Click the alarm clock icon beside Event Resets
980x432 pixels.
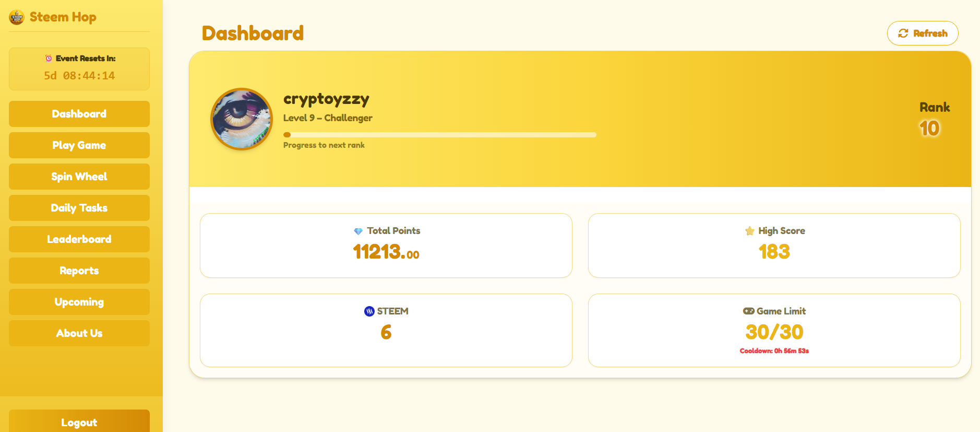pyautogui.click(x=49, y=59)
